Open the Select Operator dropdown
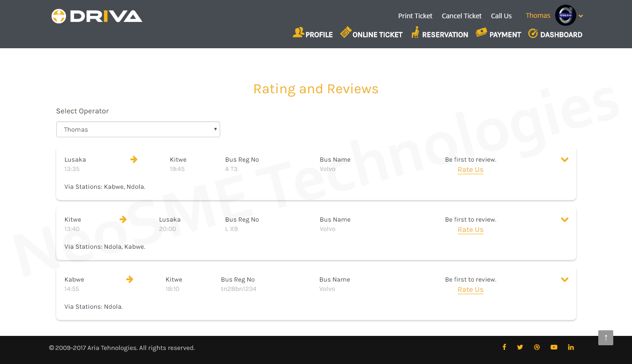This screenshot has width=632, height=364. point(138,129)
